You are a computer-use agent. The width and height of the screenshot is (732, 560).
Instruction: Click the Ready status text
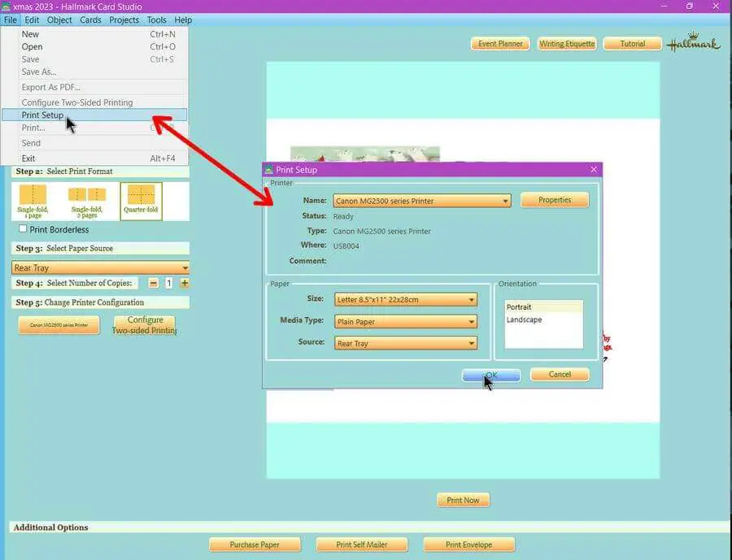tap(343, 216)
